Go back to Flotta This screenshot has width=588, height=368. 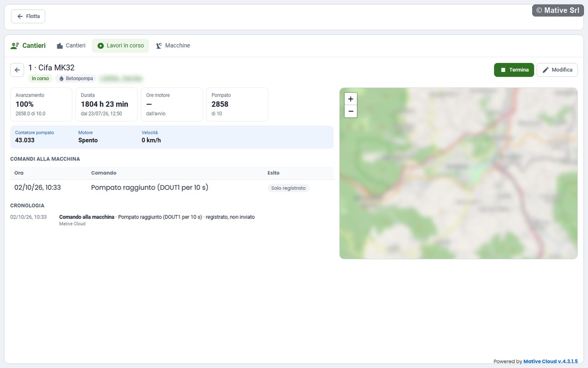[x=28, y=16]
